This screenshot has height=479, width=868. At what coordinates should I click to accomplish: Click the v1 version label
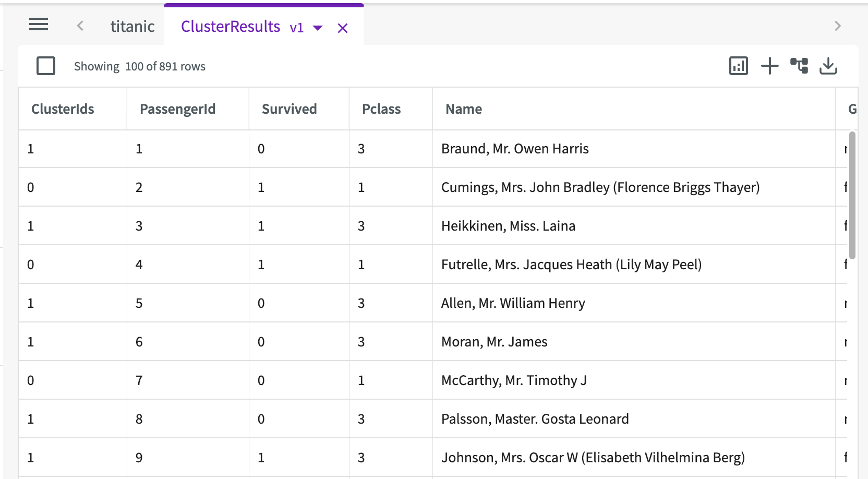[297, 28]
